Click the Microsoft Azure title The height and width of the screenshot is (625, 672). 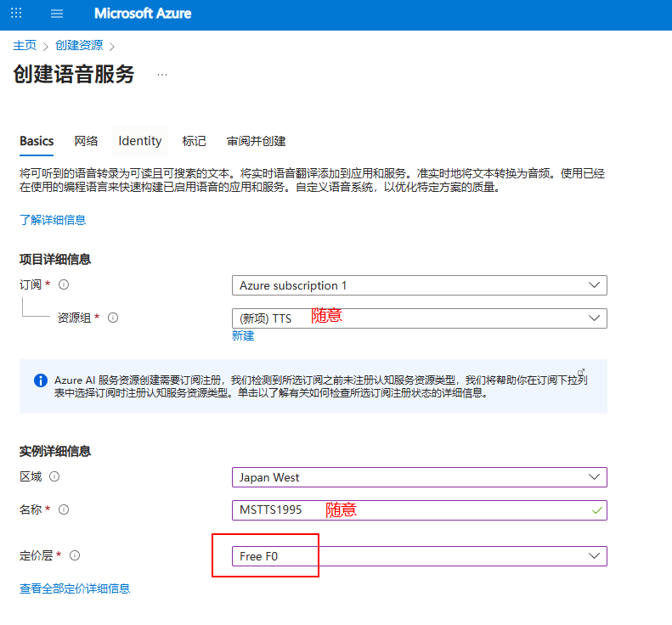[143, 14]
